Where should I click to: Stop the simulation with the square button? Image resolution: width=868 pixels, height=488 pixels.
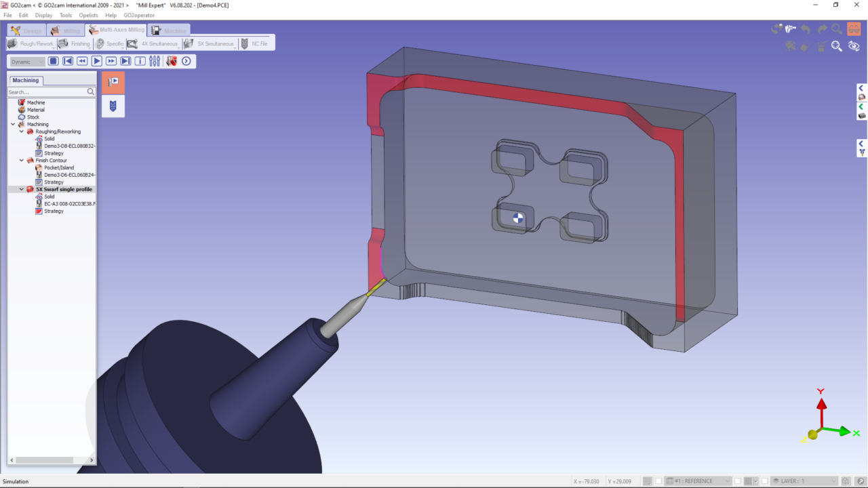point(53,62)
